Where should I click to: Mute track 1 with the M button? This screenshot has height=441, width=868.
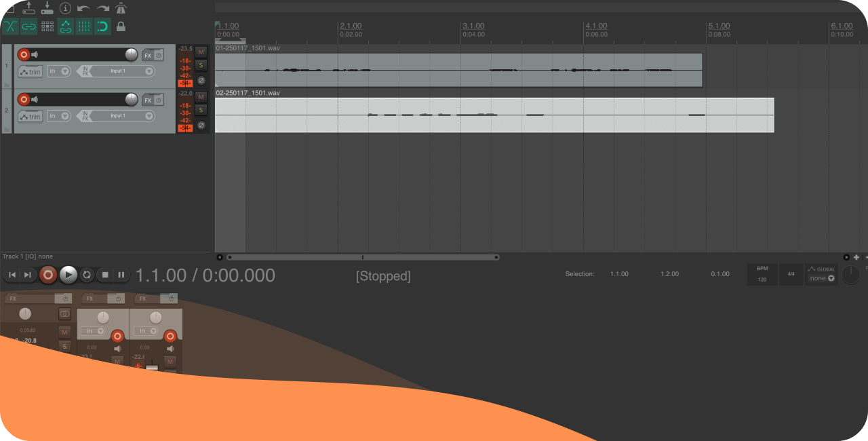tap(201, 52)
